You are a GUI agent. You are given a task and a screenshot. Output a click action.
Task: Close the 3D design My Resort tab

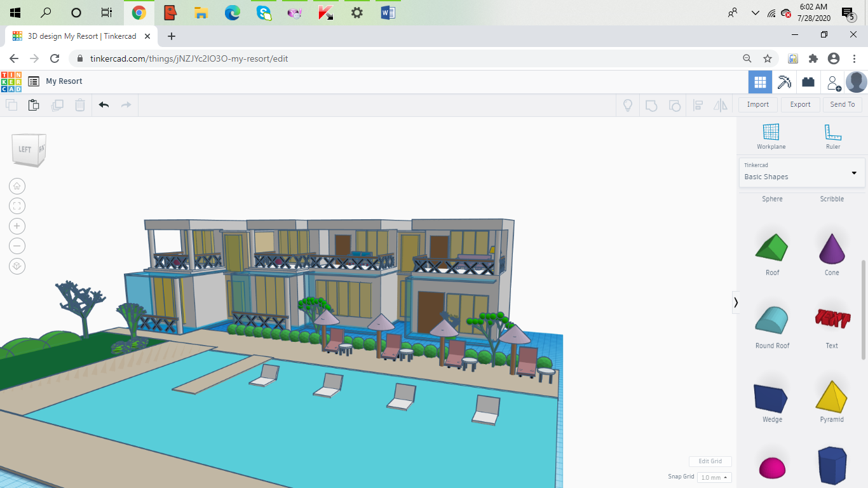(x=146, y=36)
